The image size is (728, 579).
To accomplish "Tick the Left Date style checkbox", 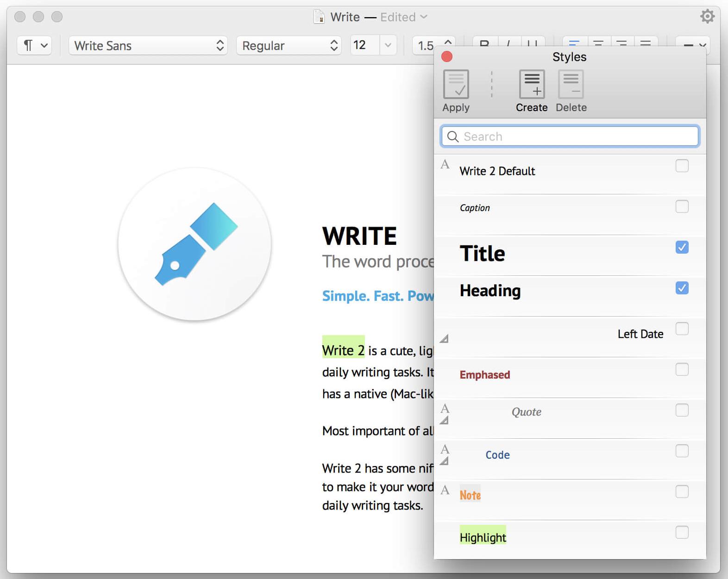I will (682, 329).
